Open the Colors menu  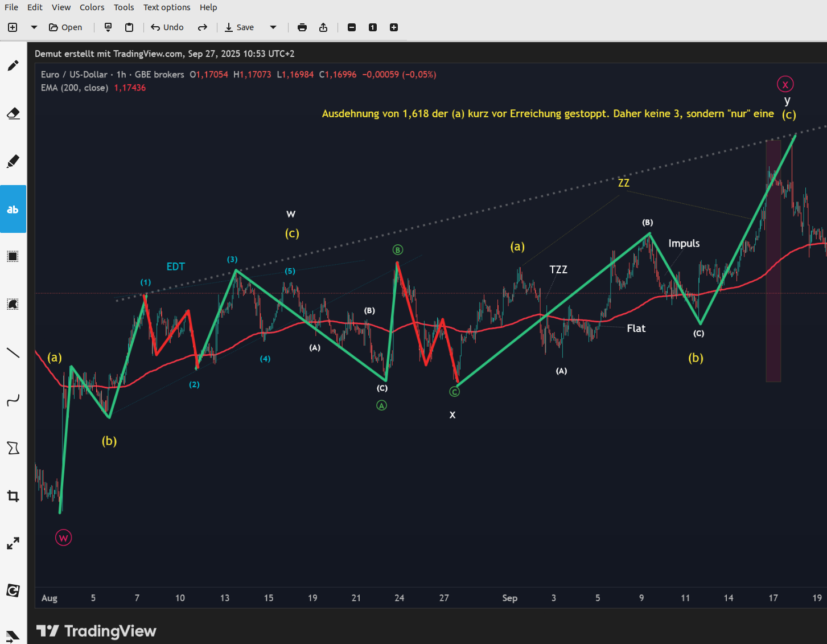(92, 7)
